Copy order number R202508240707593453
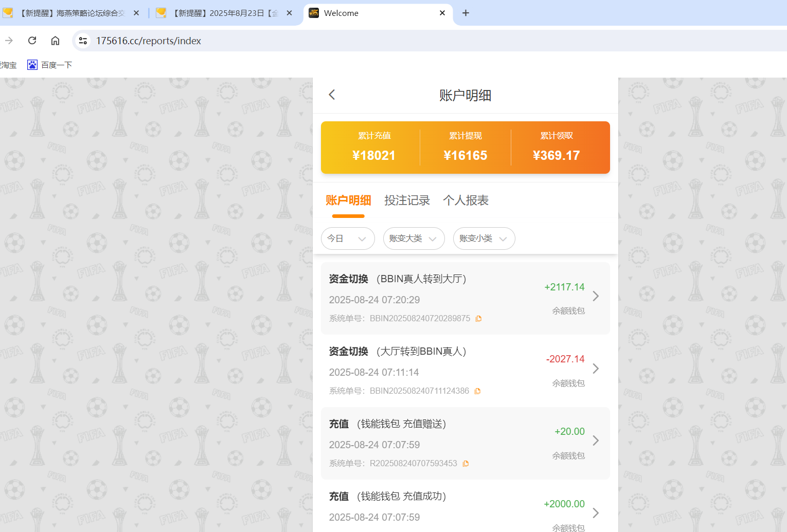Screen dimensions: 787x532 click(x=466, y=464)
